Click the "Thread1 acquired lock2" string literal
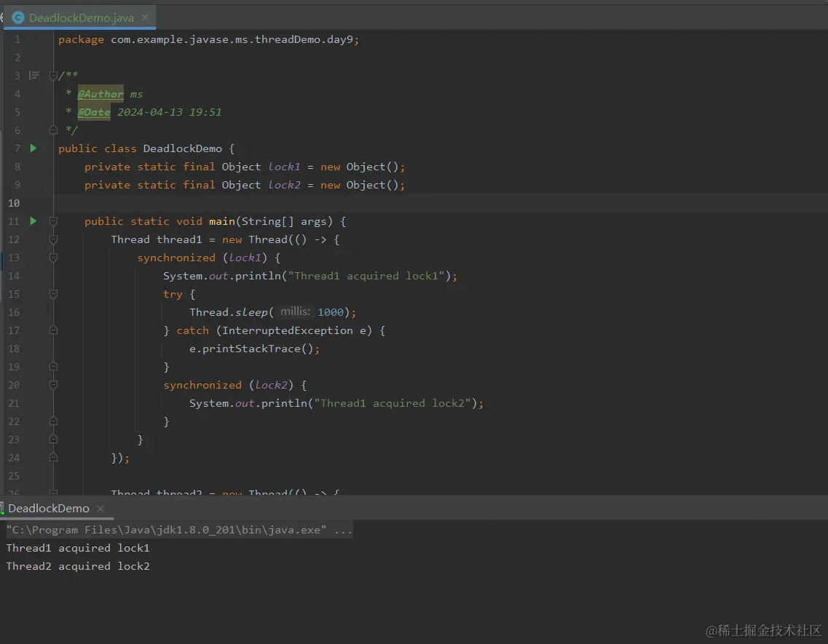The height and width of the screenshot is (644, 828). coord(393,403)
